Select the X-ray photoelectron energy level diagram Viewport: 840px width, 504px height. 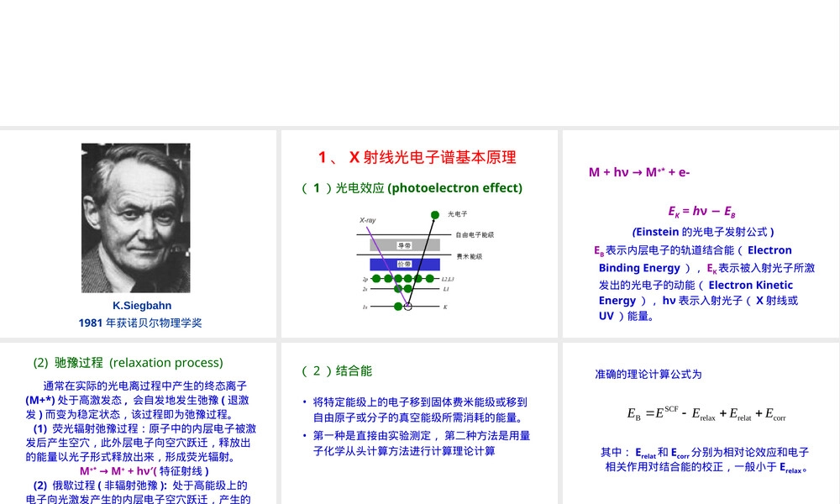425,260
